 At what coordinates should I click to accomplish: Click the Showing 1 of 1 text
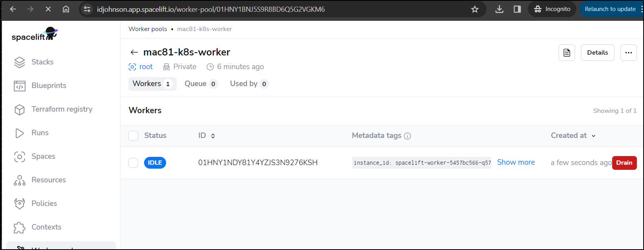(x=614, y=111)
